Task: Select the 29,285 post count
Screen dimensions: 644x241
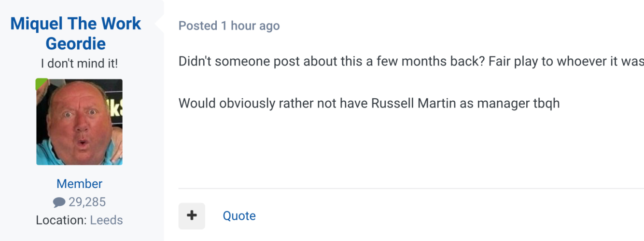Action: tap(87, 202)
